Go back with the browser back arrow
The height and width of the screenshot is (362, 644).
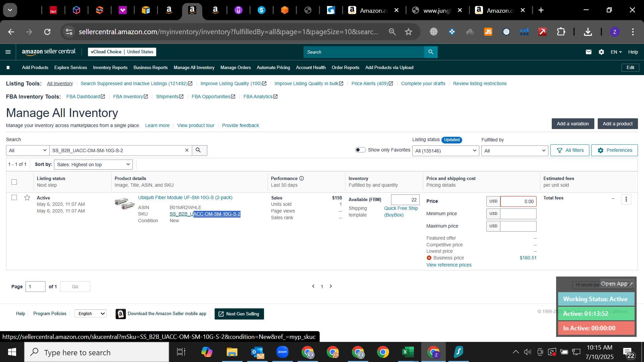coord(11,32)
